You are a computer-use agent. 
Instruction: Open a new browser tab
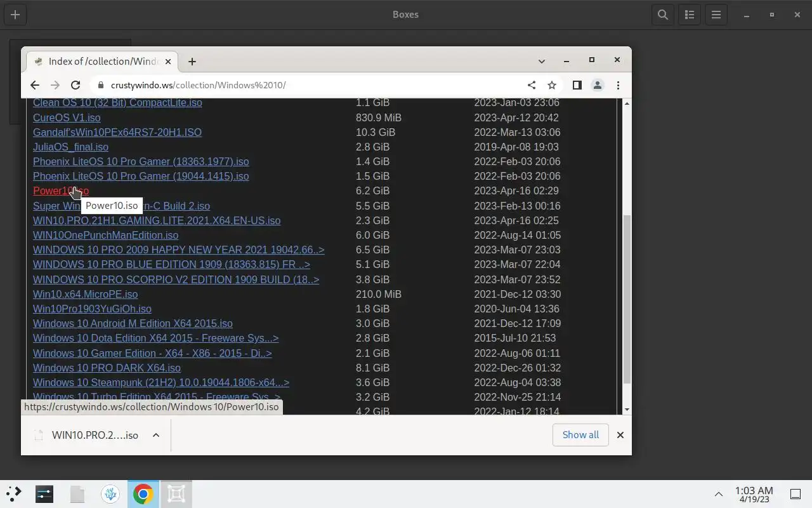coord(192,62)
